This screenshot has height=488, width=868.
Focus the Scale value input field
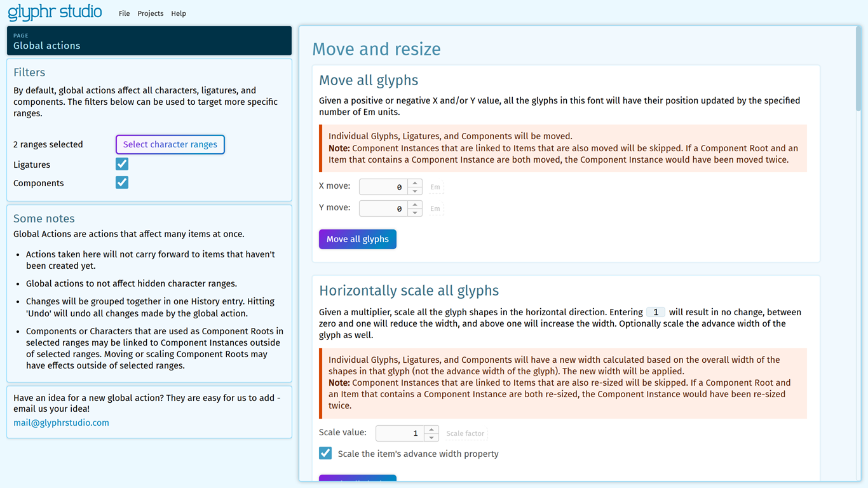pos(400,433)
